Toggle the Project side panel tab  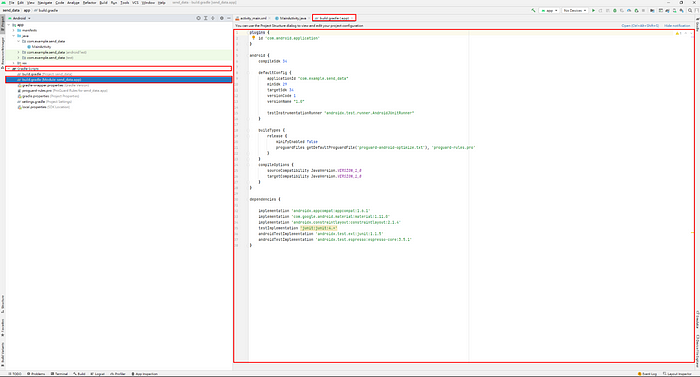click(x=2, y=25)
